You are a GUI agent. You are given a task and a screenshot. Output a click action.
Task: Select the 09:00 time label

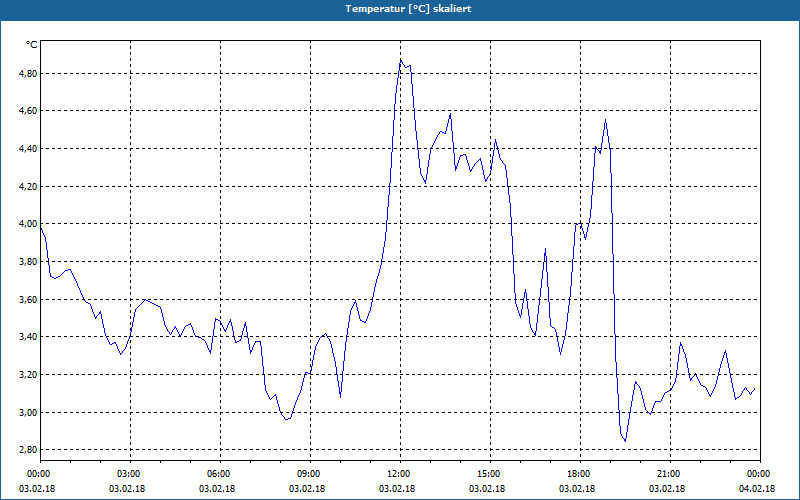pyautogui.click(x=310, y=474)
